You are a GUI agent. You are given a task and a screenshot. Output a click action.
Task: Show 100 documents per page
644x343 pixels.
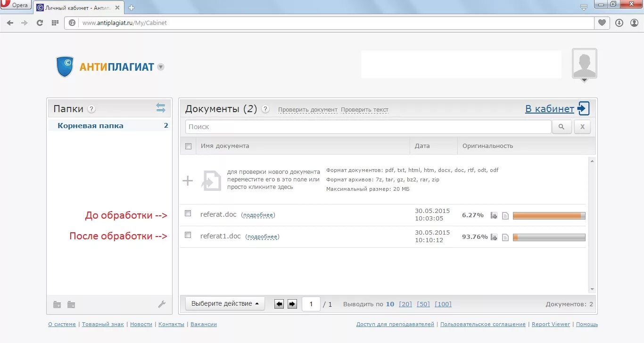443,304
